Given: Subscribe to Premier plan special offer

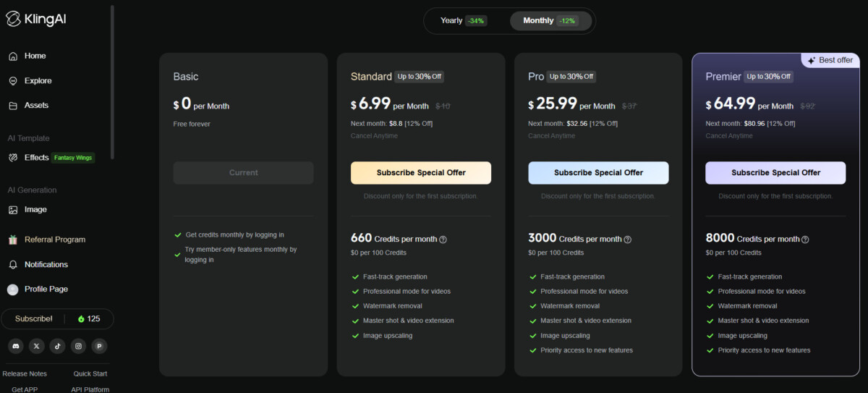Looking at the screenshot, I should [776, 173].
